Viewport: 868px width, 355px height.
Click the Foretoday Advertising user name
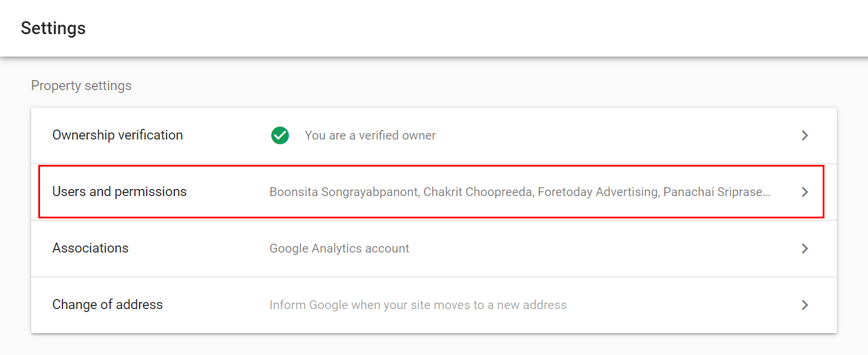[597, 192]
